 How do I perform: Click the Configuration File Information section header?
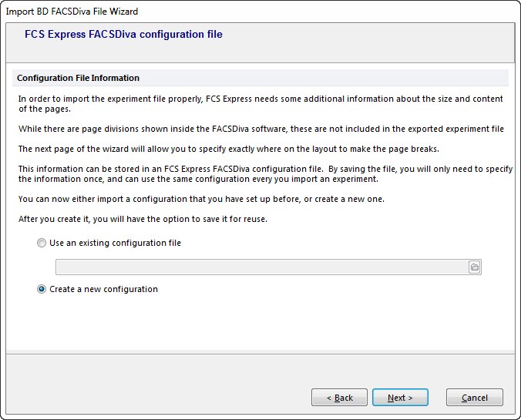(x=78, y=78)
